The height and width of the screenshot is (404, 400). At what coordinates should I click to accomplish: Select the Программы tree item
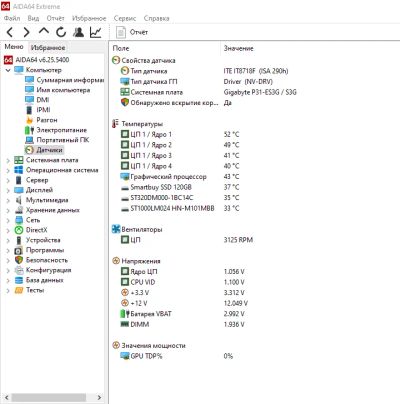coord(45,250)
